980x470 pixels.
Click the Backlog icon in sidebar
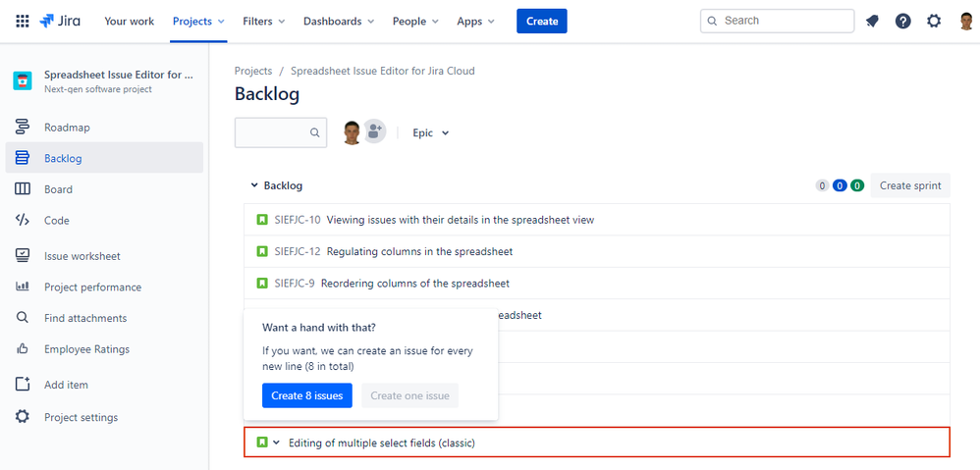[22, 158]
